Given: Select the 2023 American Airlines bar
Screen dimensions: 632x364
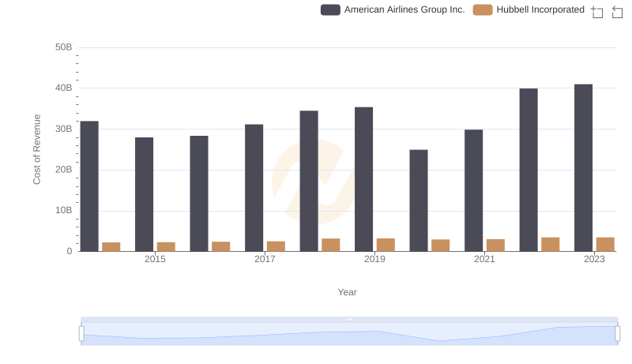Looking at the screenshot, I should (583, 168).
